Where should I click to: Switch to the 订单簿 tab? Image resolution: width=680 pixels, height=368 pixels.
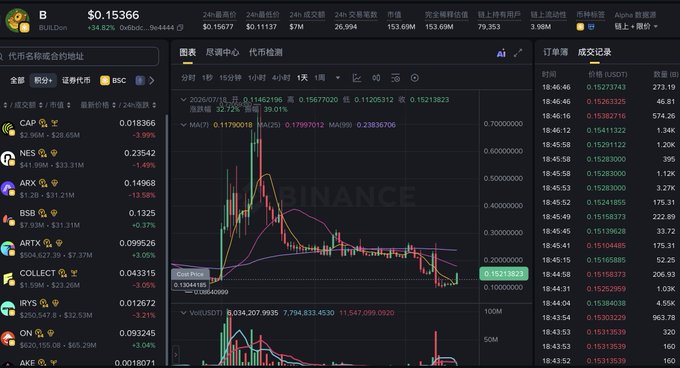(556, 52)
